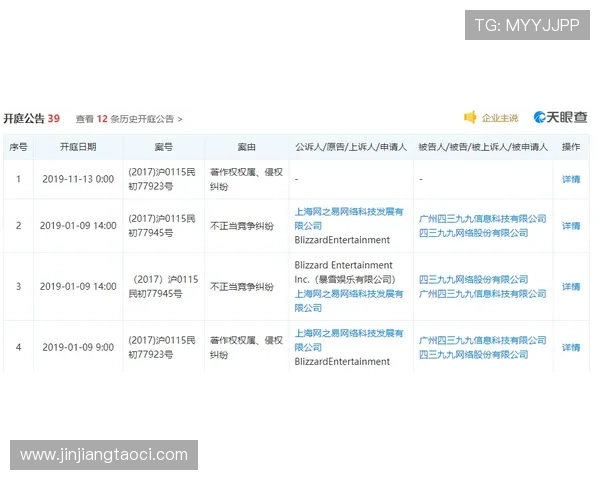Open 四三九九网络股份有限公司 in row 4
Screen dimensions: 600x480
pos(473,355)
